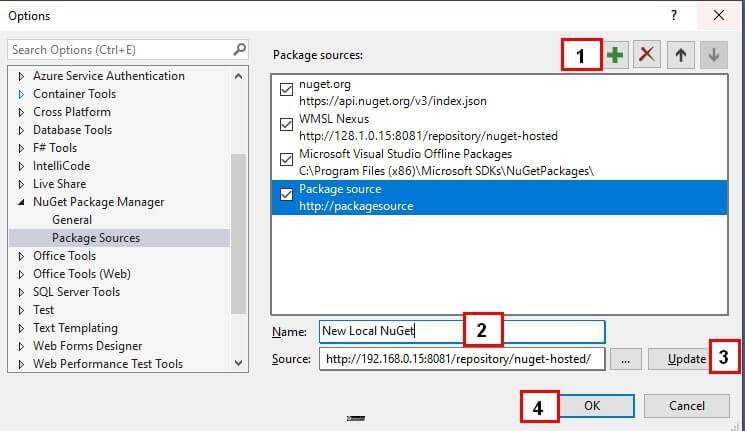Disable the 'Package source' entry checkbox

[x=286, y=194]
